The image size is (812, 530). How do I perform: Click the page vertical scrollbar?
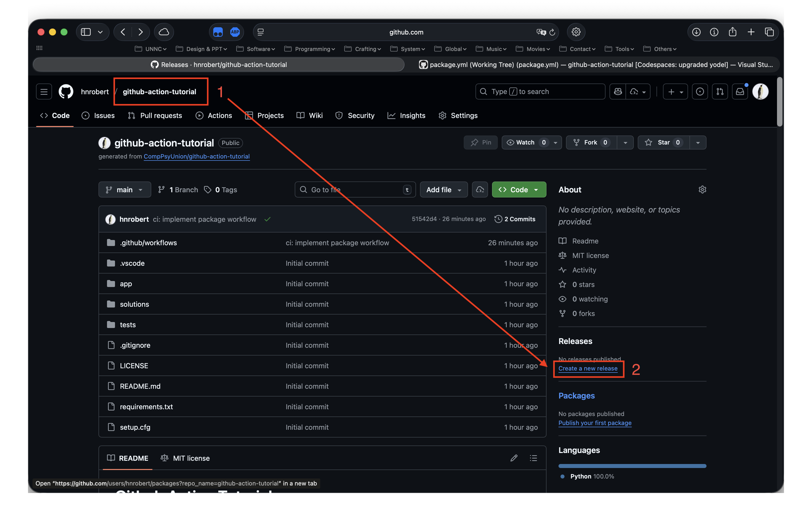tap(779, 102)
